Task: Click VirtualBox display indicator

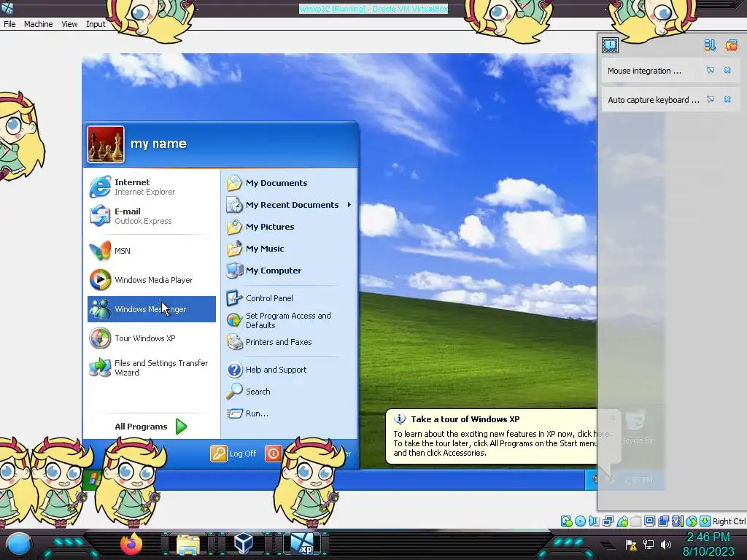Action: (649, 521)
